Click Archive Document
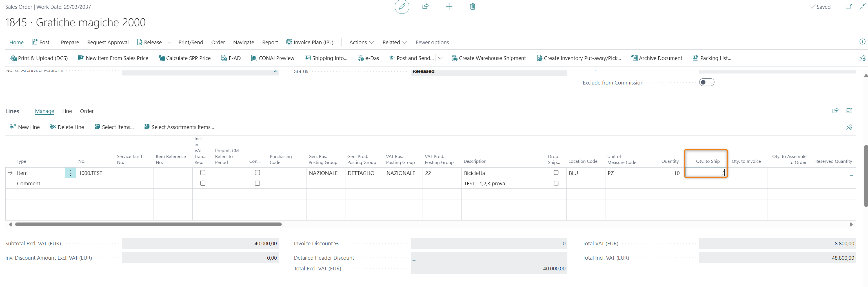 point(657,58)
